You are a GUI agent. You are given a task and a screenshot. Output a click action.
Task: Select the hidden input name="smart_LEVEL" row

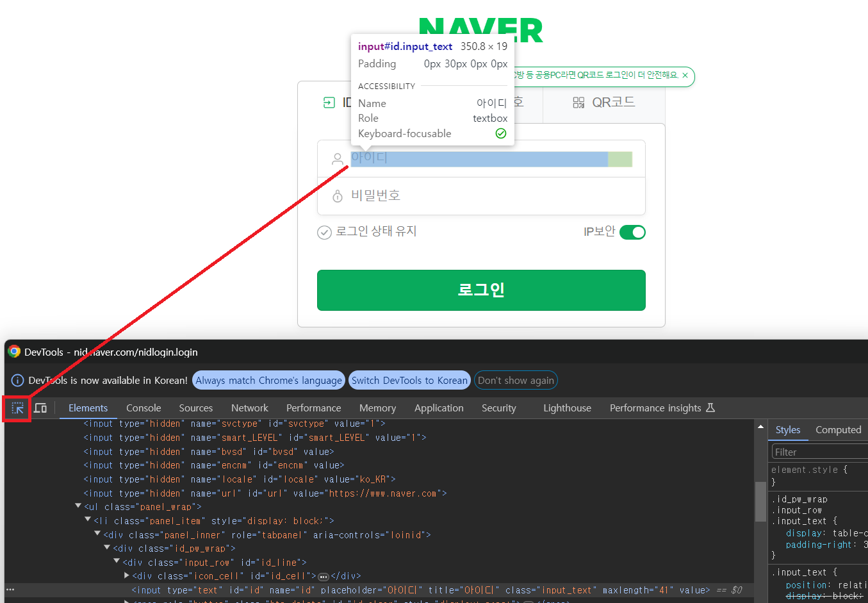[x=255, y=438]
